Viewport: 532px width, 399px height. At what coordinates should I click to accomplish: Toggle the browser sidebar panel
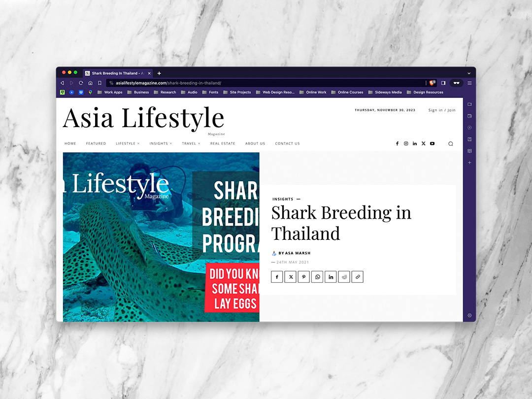click(443, 83)
